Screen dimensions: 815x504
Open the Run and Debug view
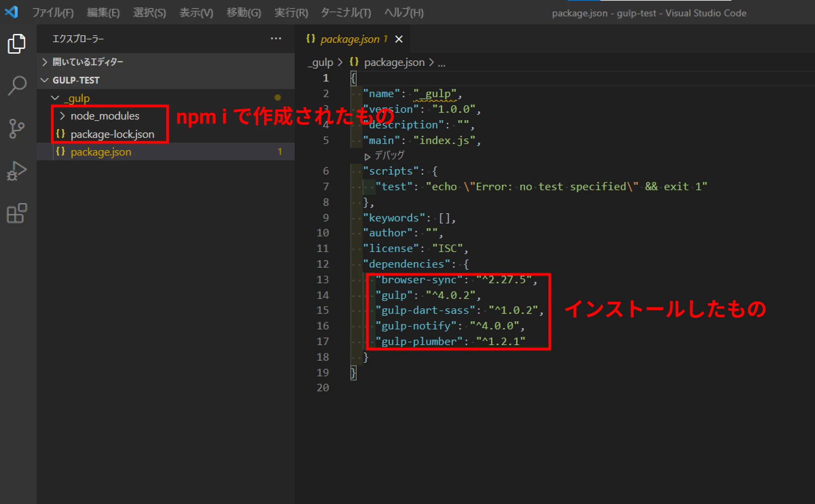[17, 171]
